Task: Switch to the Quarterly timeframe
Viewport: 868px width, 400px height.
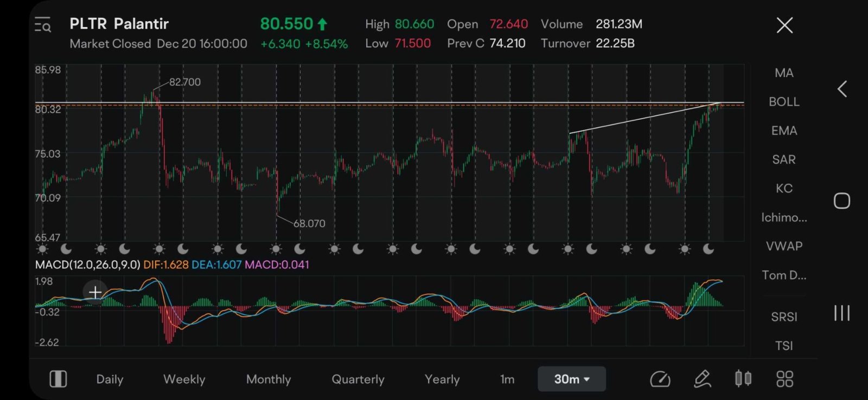Action: [358, 379]
